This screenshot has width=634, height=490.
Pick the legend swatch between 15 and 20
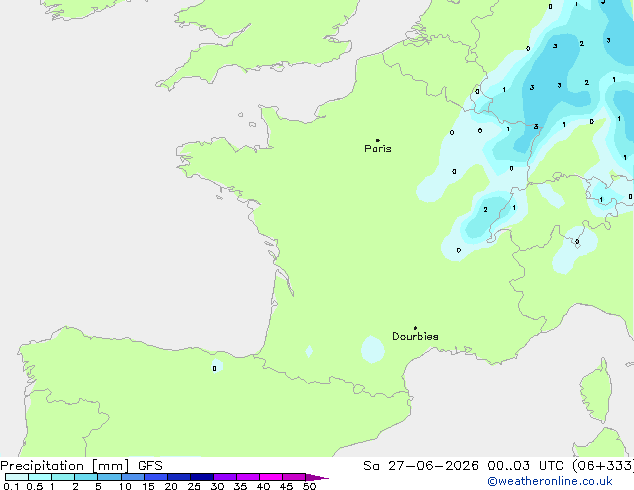click(156, 477)
